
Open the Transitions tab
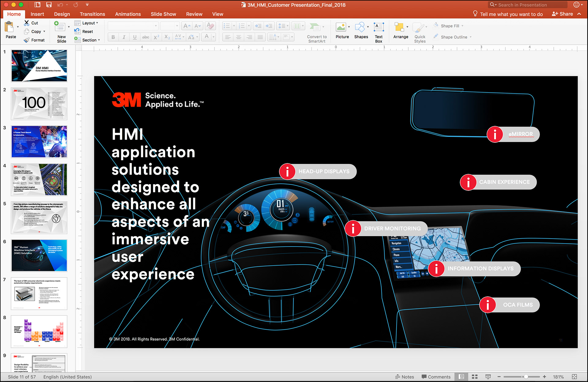point(92,14)
